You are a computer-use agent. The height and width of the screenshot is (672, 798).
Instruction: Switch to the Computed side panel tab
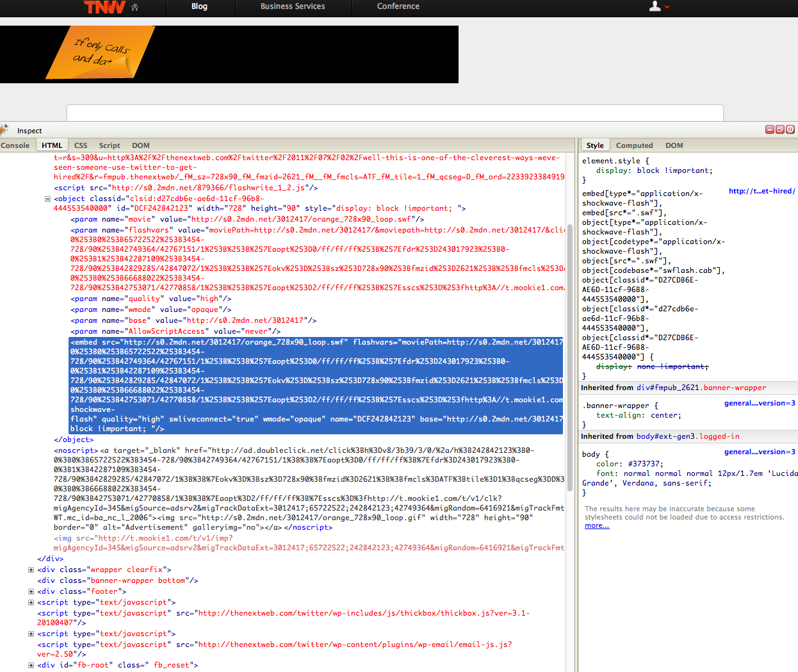635,145
